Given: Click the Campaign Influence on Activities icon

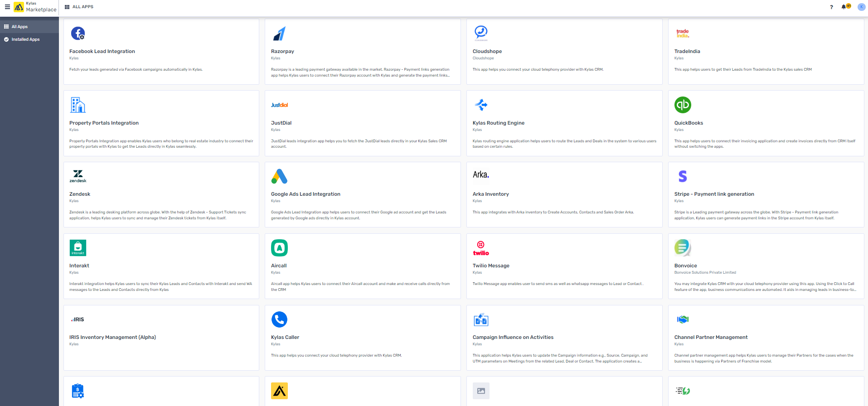Looking at the screenshot, I should (x=481, y=319).
